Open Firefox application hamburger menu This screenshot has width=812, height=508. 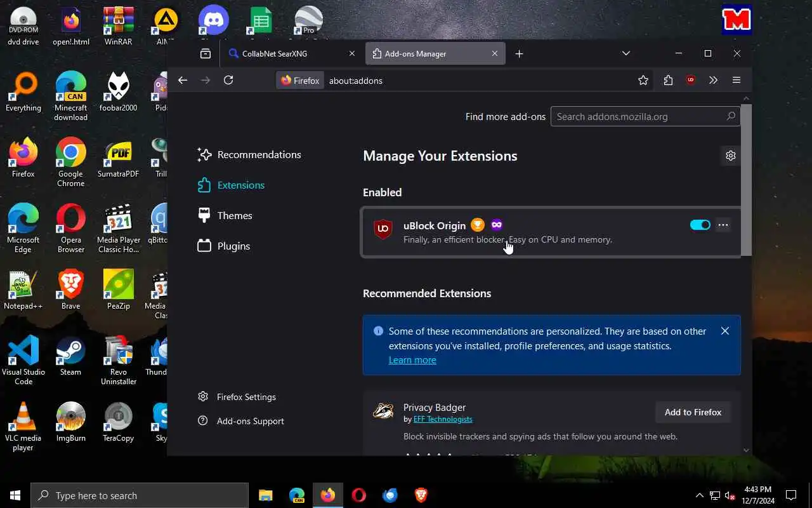tap(737, 80)
